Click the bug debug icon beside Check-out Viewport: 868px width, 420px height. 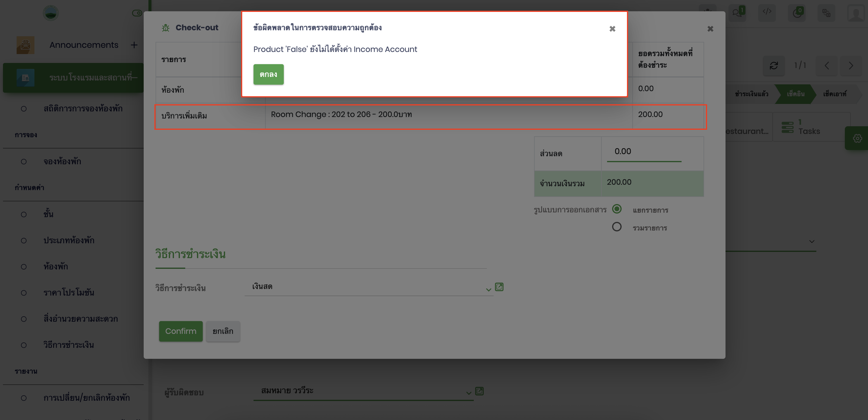(x=165, y=28)
